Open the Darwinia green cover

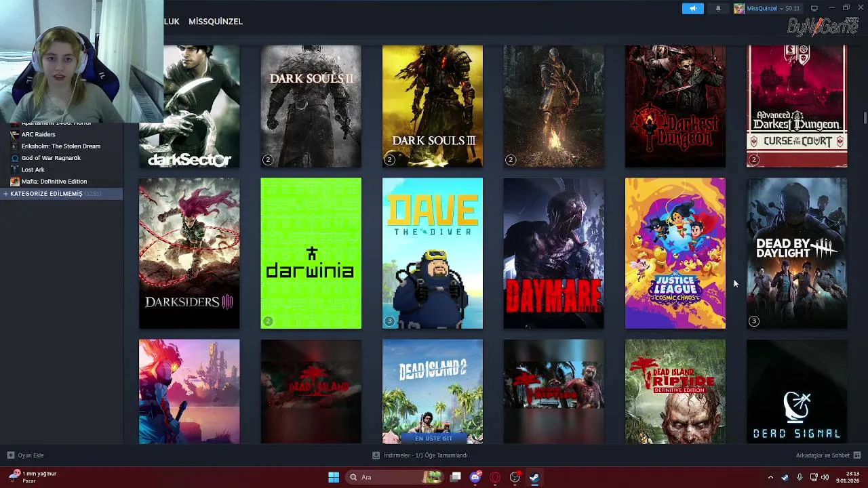click(x=311, y=253)
